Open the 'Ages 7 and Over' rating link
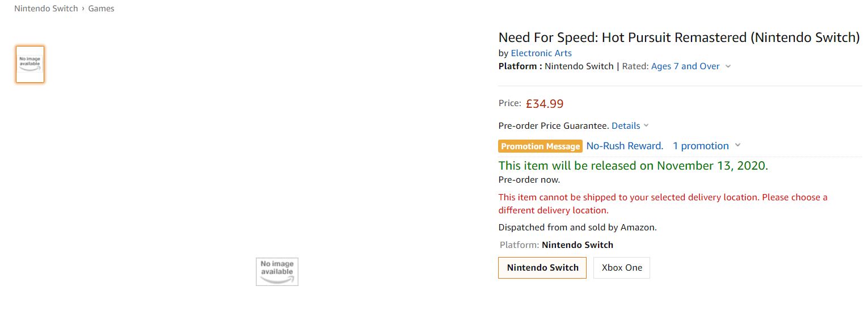Image resolution: width=868 pixels, height=324 pixels. [685, 66]
